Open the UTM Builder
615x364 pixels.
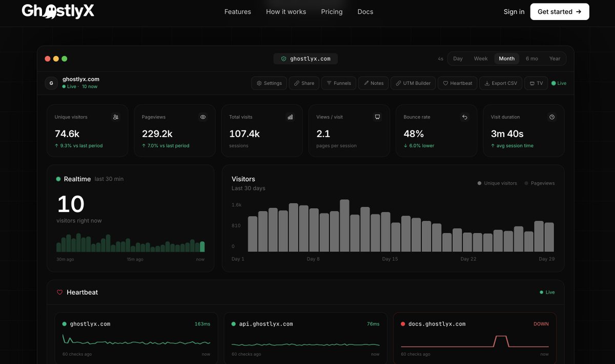413,83
